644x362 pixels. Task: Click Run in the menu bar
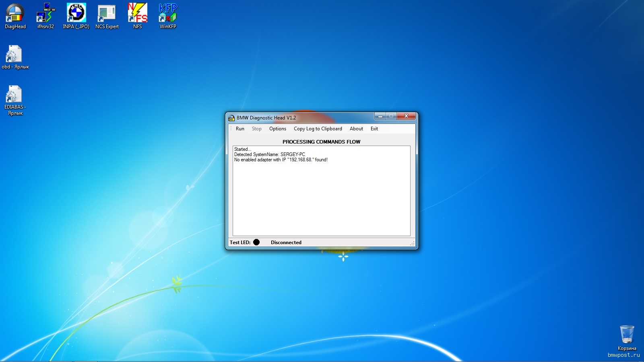pyautogui.click(x=240, y=129)
